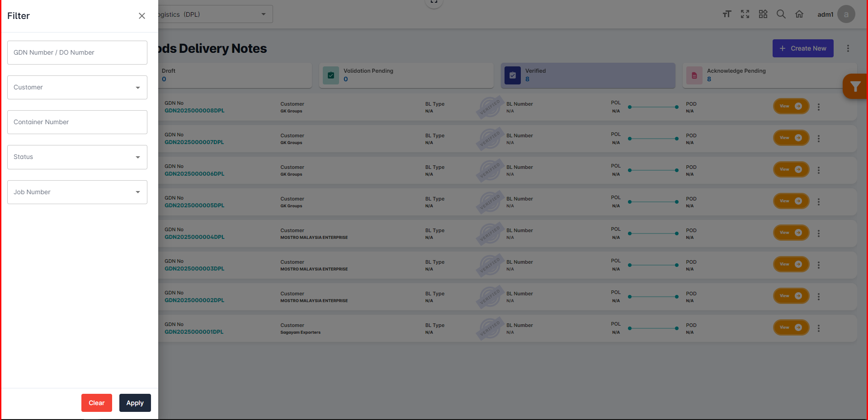Switch to Verified status tab
This screenshot has width=868, height=420.
click(588, 75)
